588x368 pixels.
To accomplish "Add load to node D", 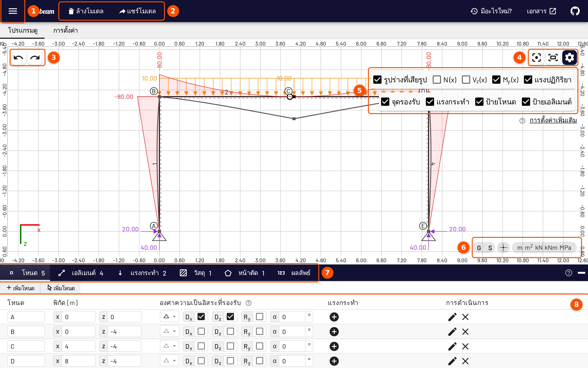I will [334, 361].
